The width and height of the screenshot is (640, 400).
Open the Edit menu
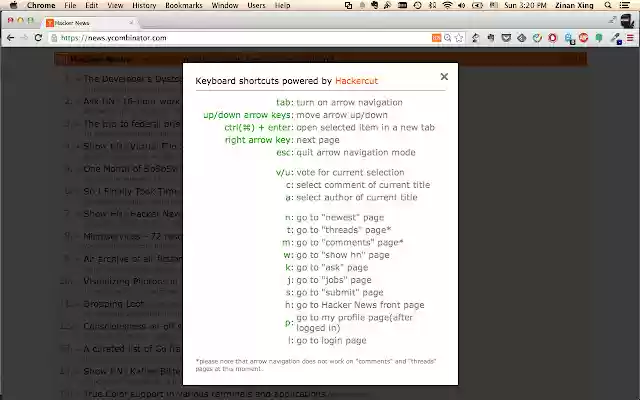91,5
